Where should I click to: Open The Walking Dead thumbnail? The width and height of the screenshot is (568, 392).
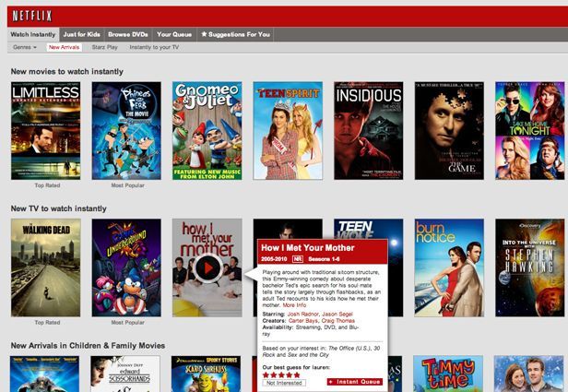45,267
